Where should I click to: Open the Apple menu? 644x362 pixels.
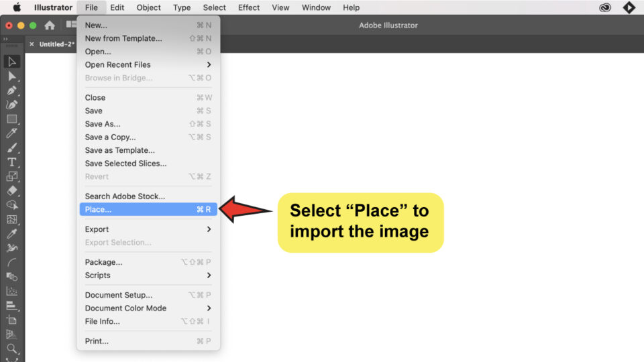[x=17, y=7]
